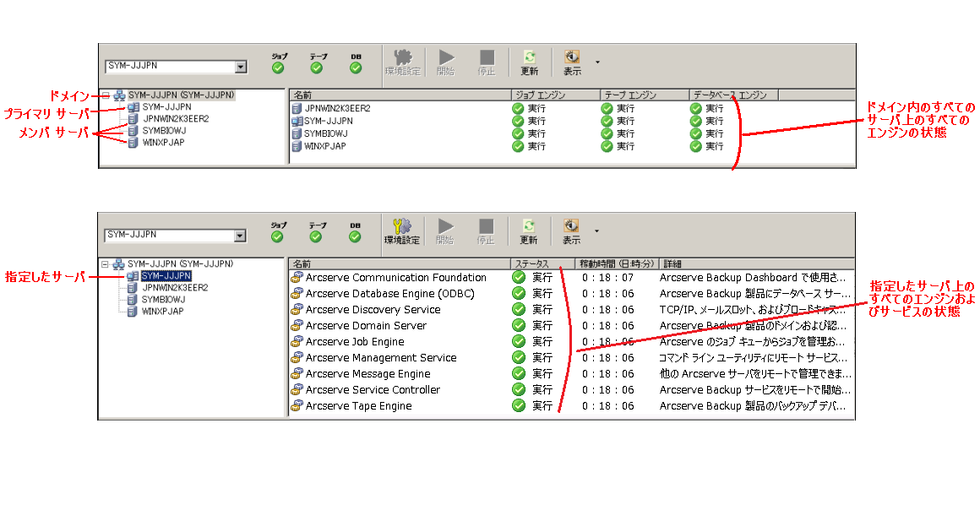Collapse the SYM-JJJPN domain node in bottom tree
Screen dimensions: 980x532
[105, 264]
